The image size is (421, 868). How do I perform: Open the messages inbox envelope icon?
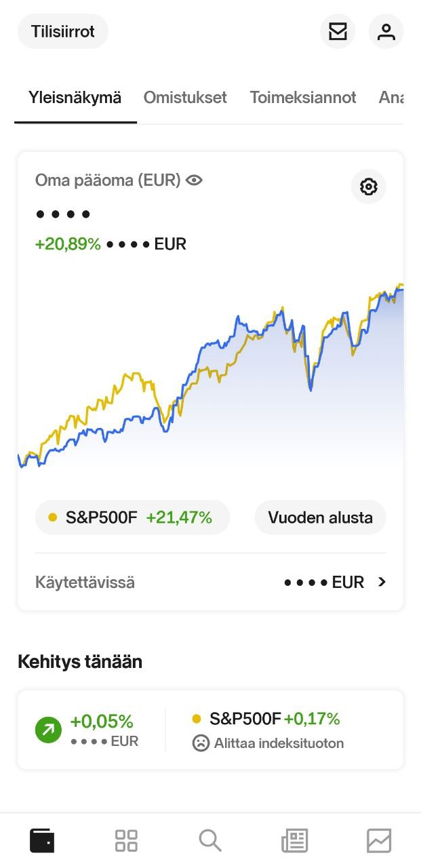pyautogui.click(x=337, y=31)
